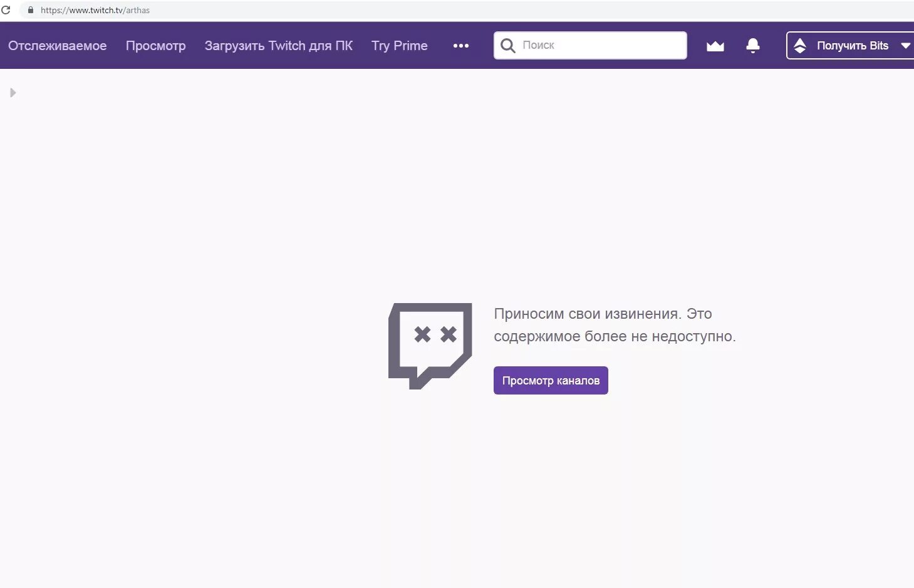The width and height of the screenshot is (914, 588).
Task: Click the padlock icon in the address bar
Action: [30, 10]
